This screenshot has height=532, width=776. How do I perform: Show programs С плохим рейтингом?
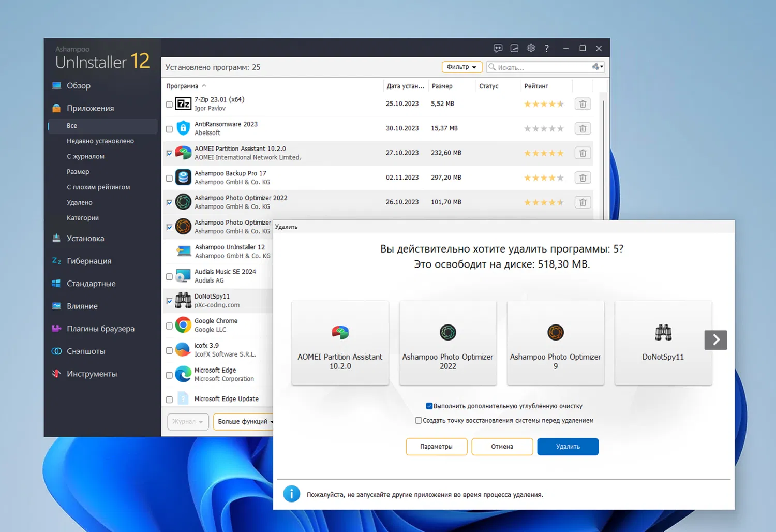(x=98, y=187)
